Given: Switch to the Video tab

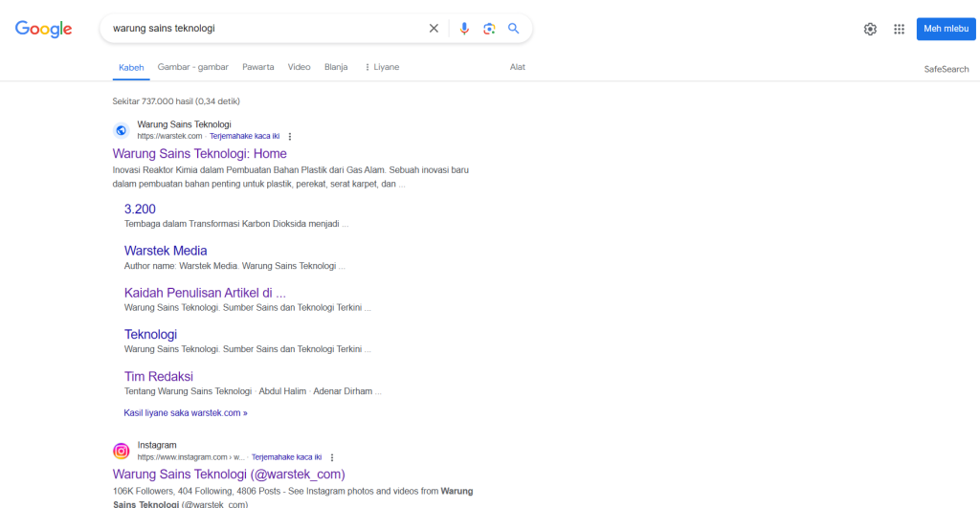Looking at the screenshot, I should pyautogui.click(x=299, y=67).
